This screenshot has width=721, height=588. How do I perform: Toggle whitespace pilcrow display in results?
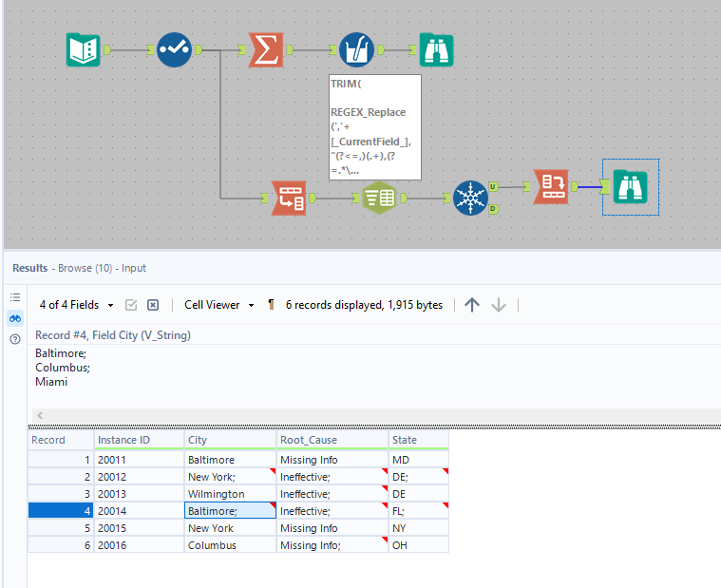[271, 305]
